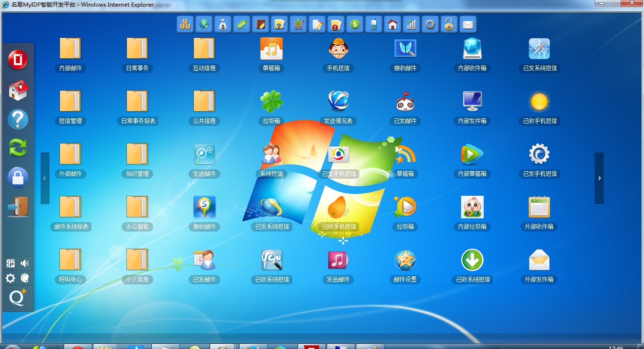Open 接收邮件 with butterfly icon
644x349 pixels.
coord(405,48)
